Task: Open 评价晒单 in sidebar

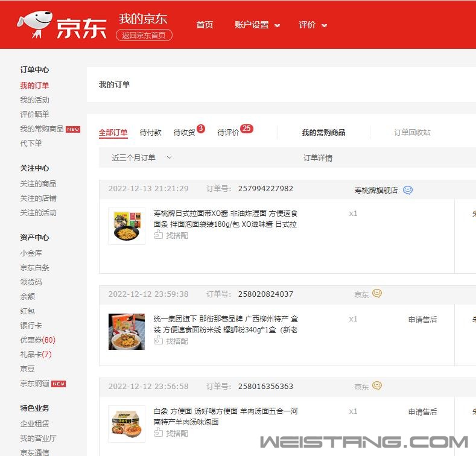Action: pyautogui.click(x=34, y=115)
